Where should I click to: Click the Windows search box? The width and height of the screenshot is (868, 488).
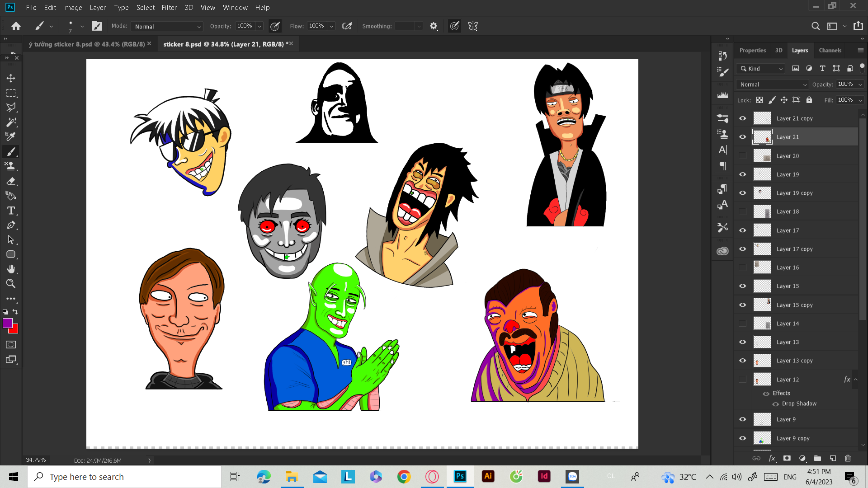(124, 477)
